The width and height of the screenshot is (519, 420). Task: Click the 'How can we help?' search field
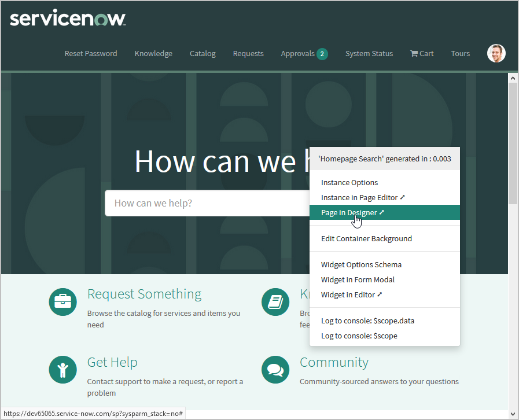[205, 203]
